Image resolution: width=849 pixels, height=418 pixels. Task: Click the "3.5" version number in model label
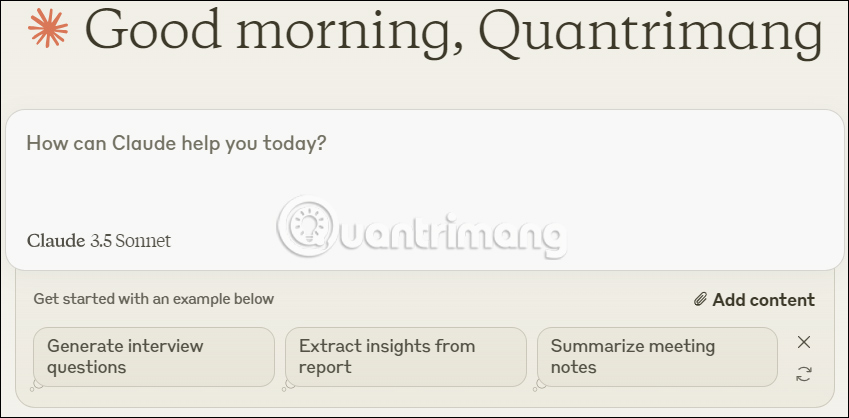point(101,241)
